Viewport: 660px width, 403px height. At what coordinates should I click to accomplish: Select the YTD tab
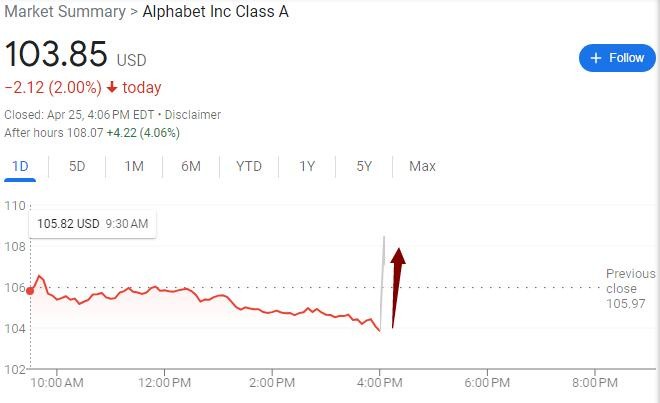(249, 166)
